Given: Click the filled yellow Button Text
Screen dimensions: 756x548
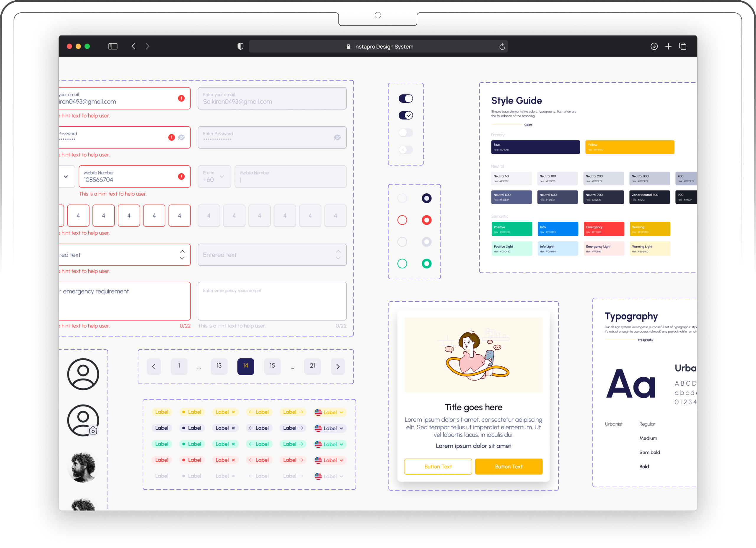Looking at the screenshot, I should pos(509,466).
